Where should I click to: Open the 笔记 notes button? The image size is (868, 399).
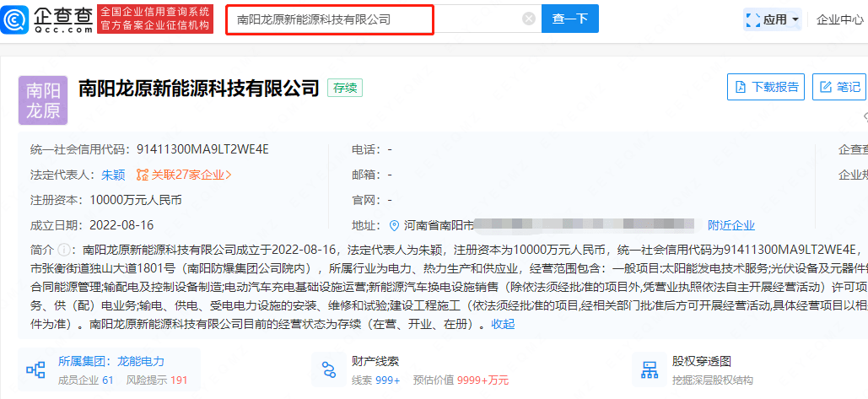tap(838, 87)
